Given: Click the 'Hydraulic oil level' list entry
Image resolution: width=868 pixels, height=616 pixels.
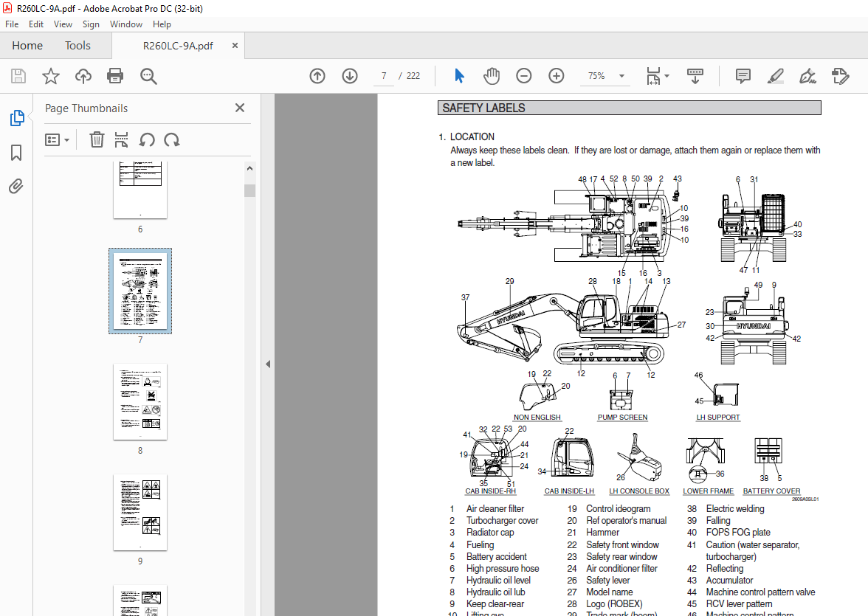Looking at the screenshot, I should (498, 580).
